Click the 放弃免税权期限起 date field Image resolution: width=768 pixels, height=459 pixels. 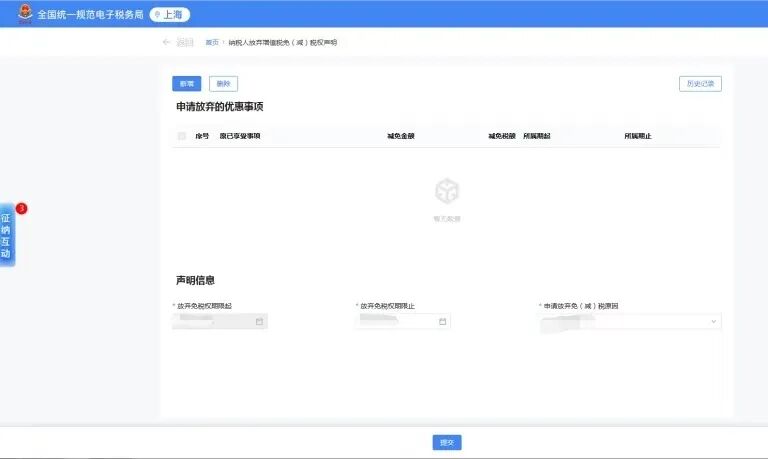220,321
